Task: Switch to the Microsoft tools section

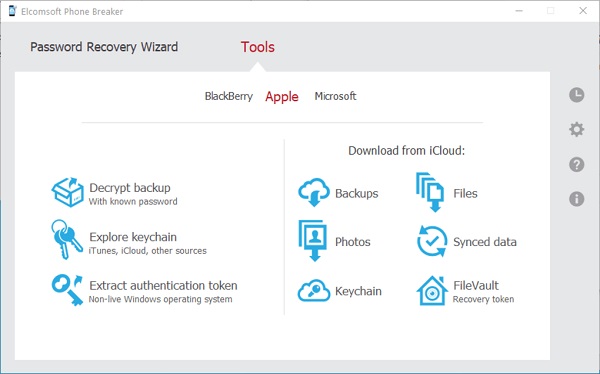Action: [335, 96]
